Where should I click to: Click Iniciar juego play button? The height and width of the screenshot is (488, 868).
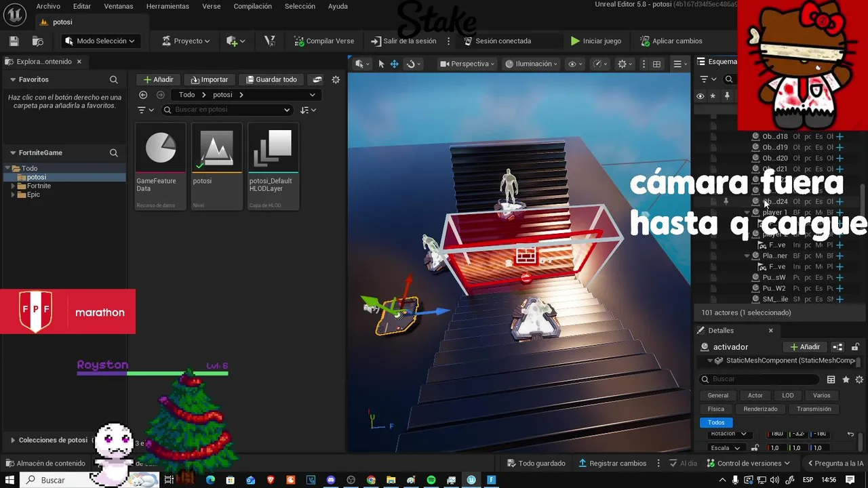coord(595,41)
